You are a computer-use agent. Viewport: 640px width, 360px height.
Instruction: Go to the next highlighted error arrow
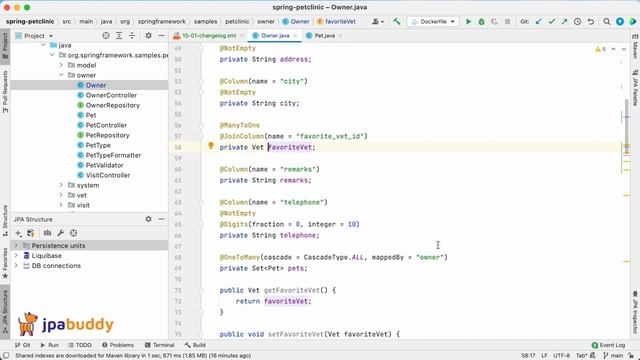click(x=624, y=49)
